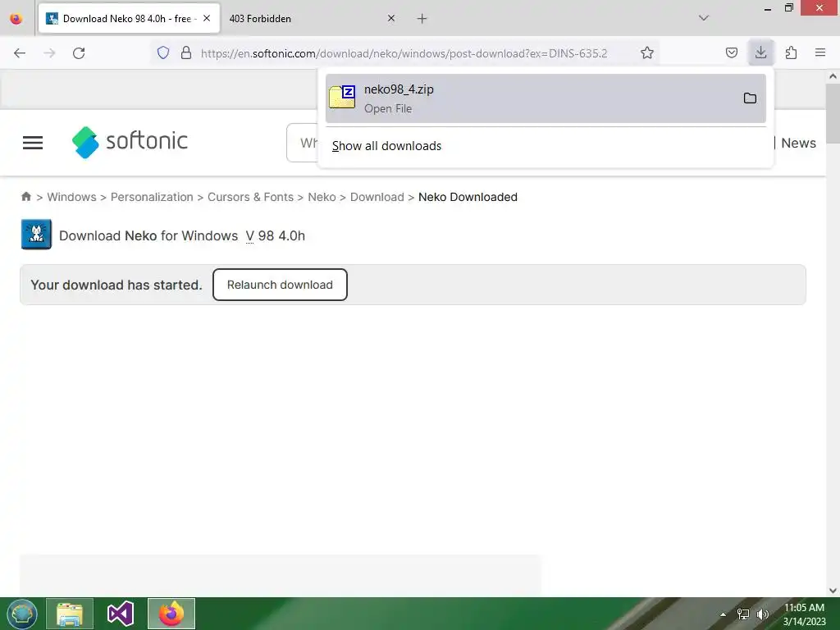This screenshot has height=630, width=840.
Task: Open Visual Studio from taskbar
Action: click(x=121, y=614)
